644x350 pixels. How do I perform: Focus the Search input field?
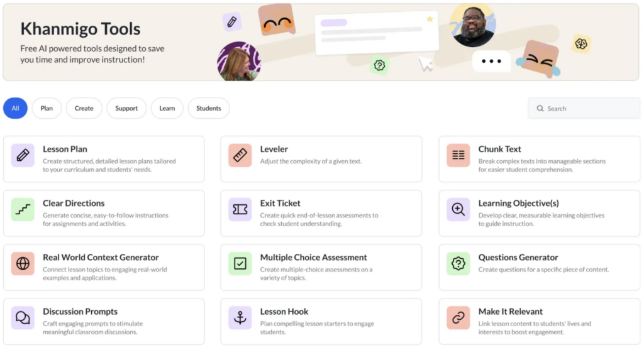(x=584, y=108)
